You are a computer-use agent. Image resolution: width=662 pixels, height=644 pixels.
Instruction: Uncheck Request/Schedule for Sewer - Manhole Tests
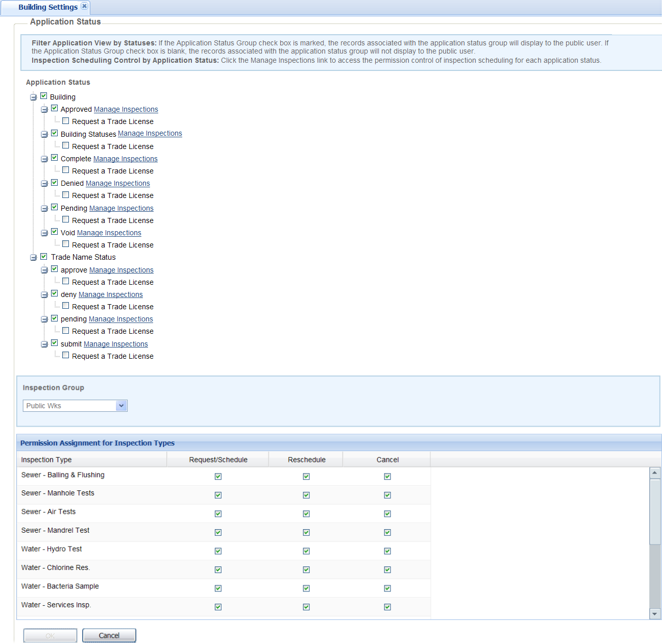(x=218, y=495)
